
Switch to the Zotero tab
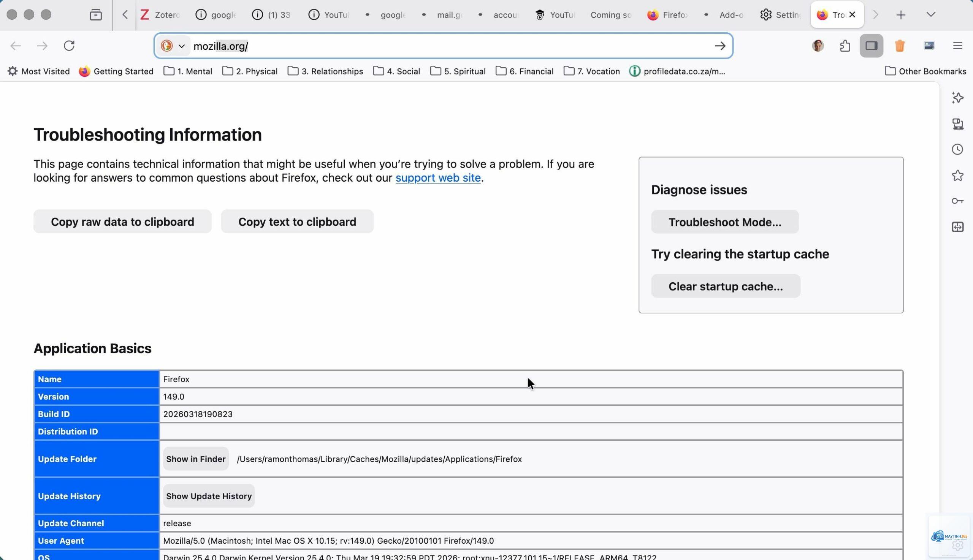(161, 14)
